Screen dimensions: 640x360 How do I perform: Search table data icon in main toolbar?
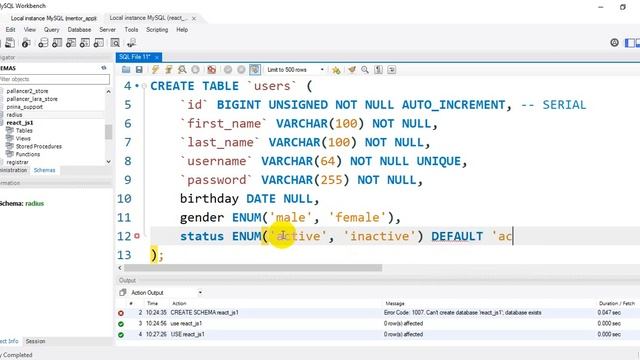click(x=115, y=43)
